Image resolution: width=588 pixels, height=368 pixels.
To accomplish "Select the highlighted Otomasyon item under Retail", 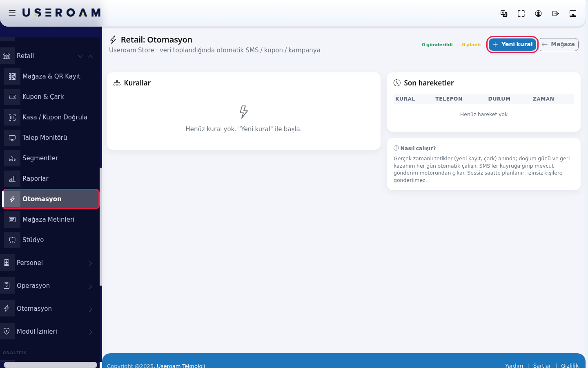I will click(x=51, y=199).
